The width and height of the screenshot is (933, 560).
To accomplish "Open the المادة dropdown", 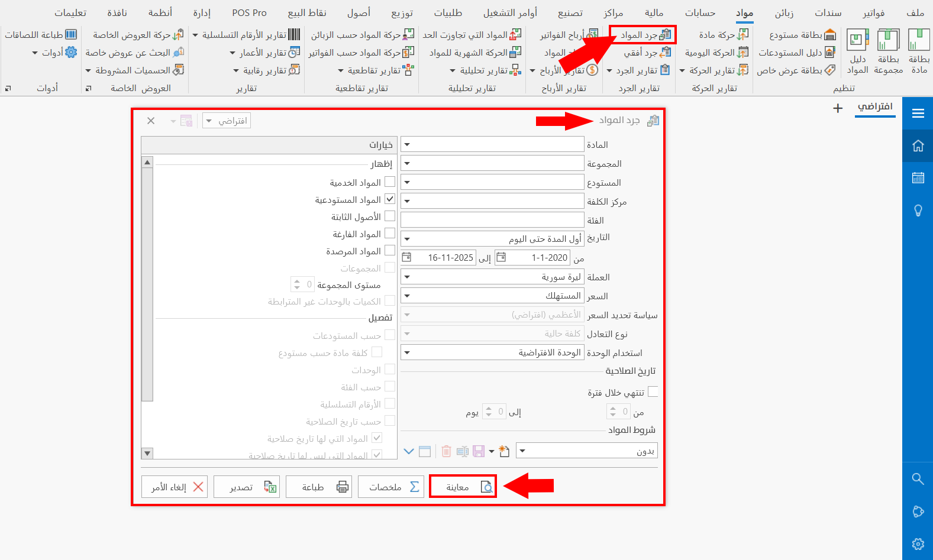I will (407, 145).
